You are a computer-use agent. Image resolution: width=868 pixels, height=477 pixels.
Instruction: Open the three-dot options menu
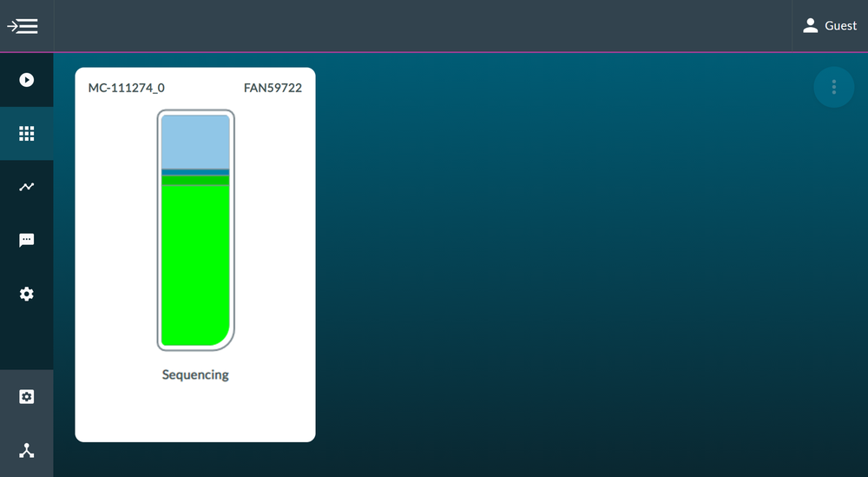(833, 87)
